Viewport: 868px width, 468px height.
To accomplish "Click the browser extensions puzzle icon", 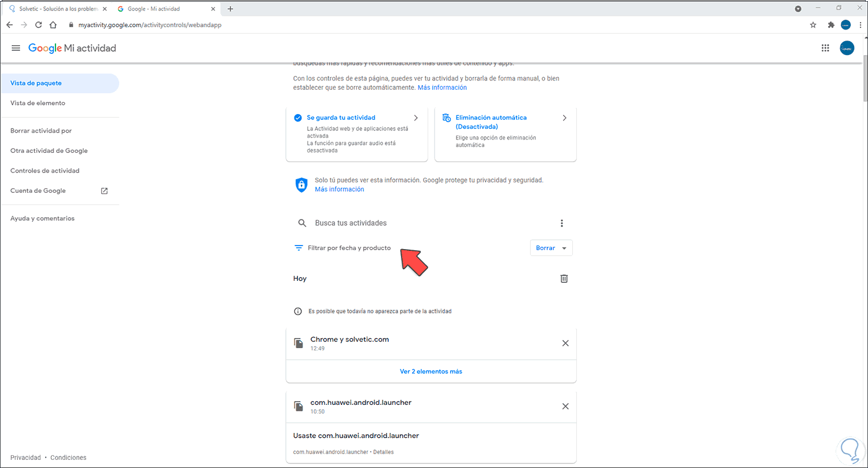I will [830, 25].
